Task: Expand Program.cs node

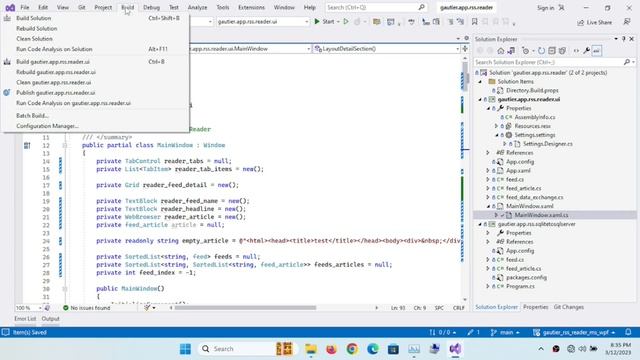Action: [488, 287]
